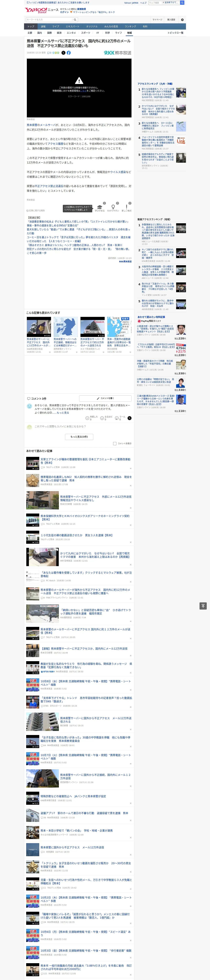The image size is (210, 980).
Task: Open the article's comment count icon
Action: (49, 53)
